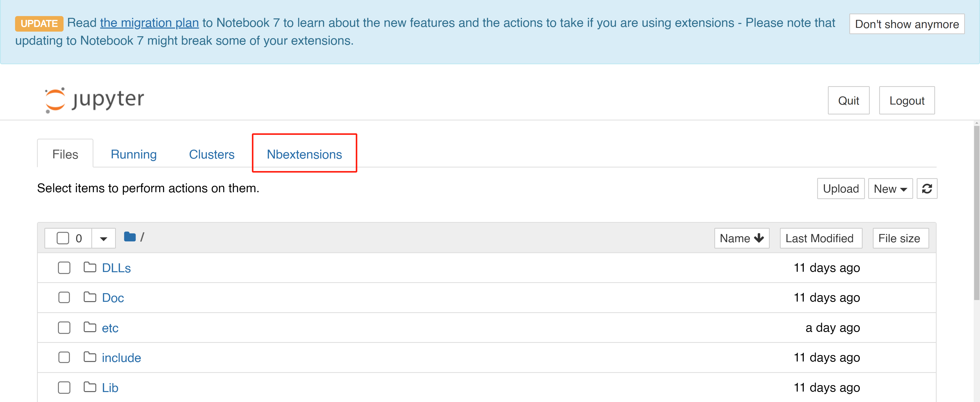The image size is (980, 402).
Task: Open the migration plan link
Action: click(x=149, y=23)
